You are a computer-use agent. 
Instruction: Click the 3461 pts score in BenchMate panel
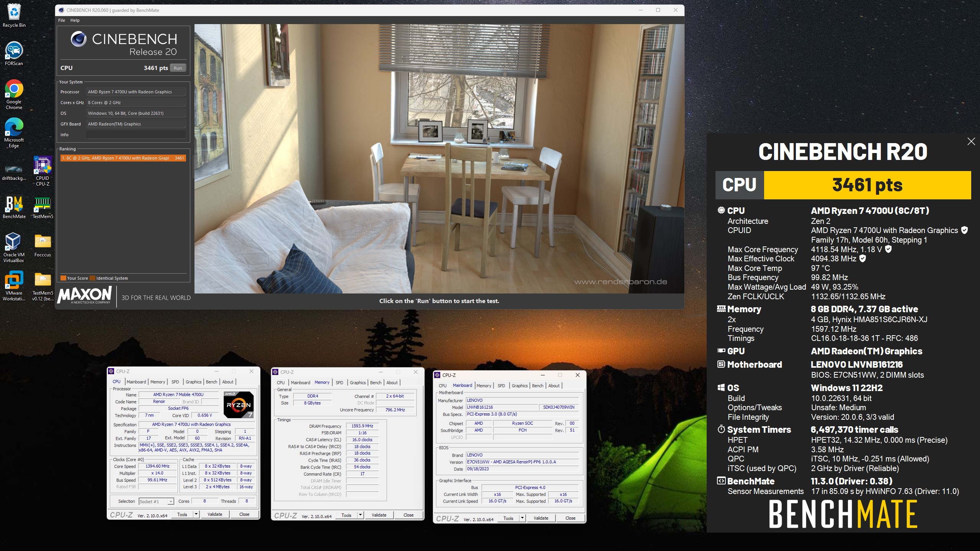pyautogui.click(x=867, y=185)
